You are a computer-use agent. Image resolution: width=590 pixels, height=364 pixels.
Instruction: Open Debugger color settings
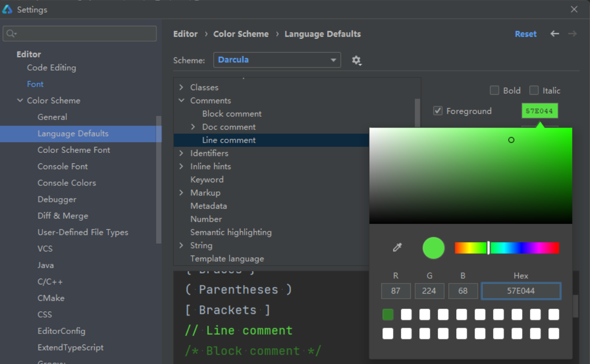point(57,200)
